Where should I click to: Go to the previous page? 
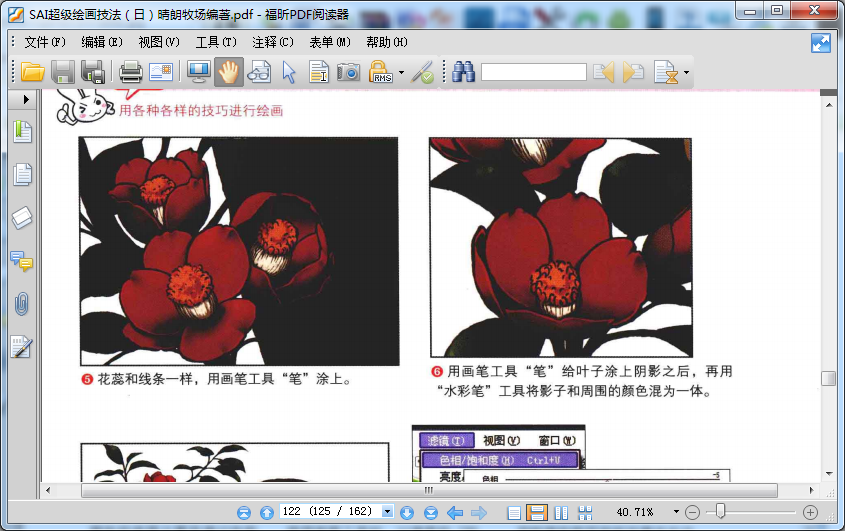click(x=267, y=513)
